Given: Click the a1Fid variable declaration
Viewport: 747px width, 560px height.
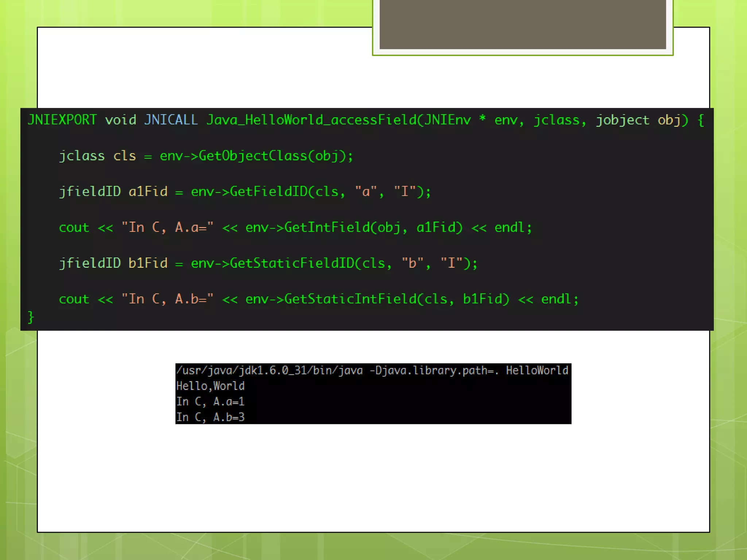Looking at the screenshot, I should pos(148,192).
